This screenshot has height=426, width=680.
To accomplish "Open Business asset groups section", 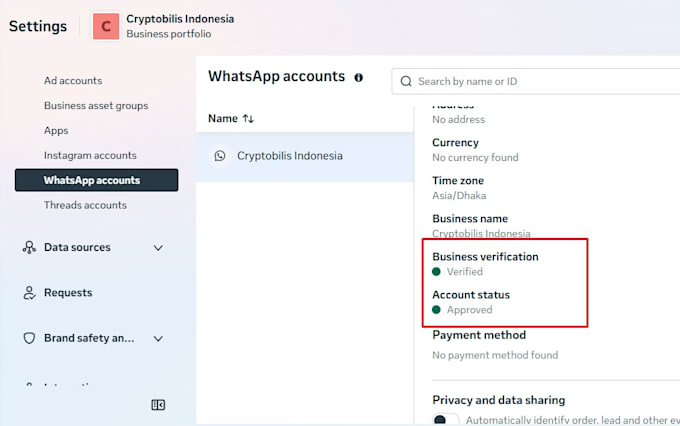I will pyautogui.click(x=96, y=105).
